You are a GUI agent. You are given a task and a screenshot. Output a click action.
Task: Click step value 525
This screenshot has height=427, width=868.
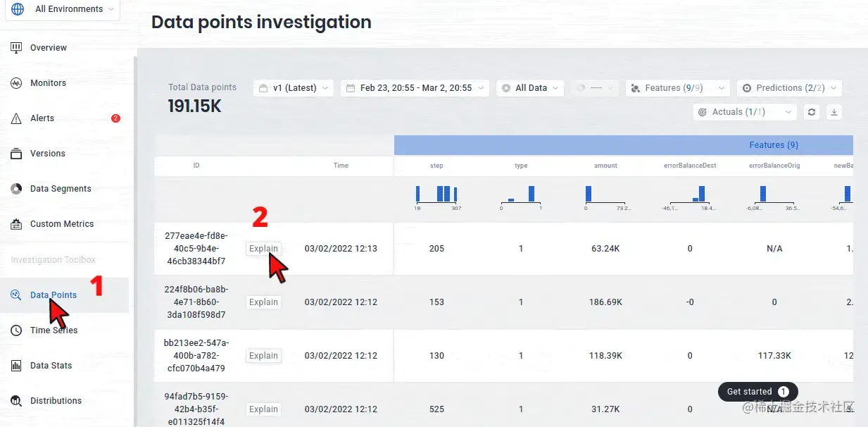(x=436, y=409)
